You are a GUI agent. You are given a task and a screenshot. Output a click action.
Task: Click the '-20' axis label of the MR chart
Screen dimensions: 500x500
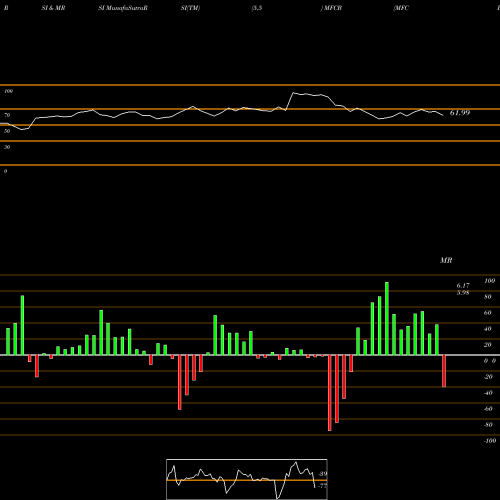pos(488,377)
